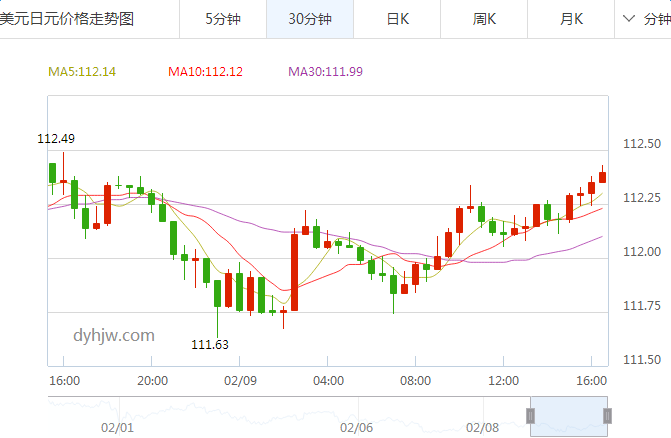Click the 112.25 price axis label
This screenshot has height=438, width=671.
pyautogui.click(x=642, y=198)
